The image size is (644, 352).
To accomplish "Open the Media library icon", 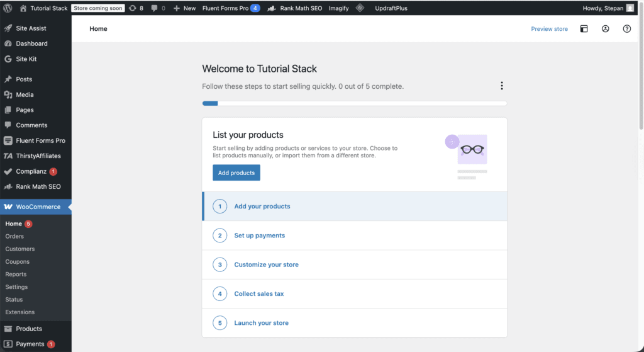I will click(x=8, y=94).
